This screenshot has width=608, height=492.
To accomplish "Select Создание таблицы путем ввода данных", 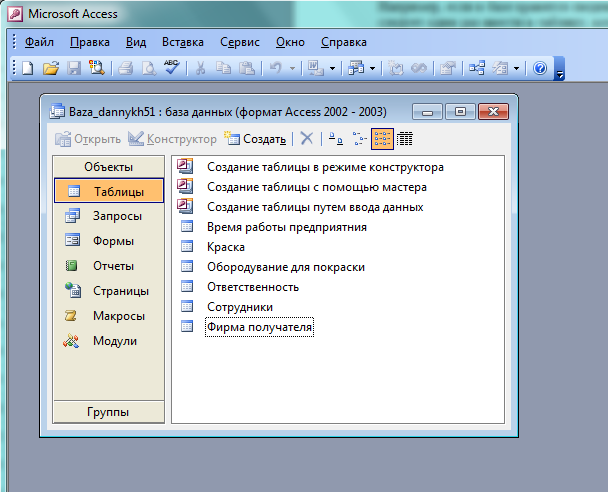I will [301, 207].
